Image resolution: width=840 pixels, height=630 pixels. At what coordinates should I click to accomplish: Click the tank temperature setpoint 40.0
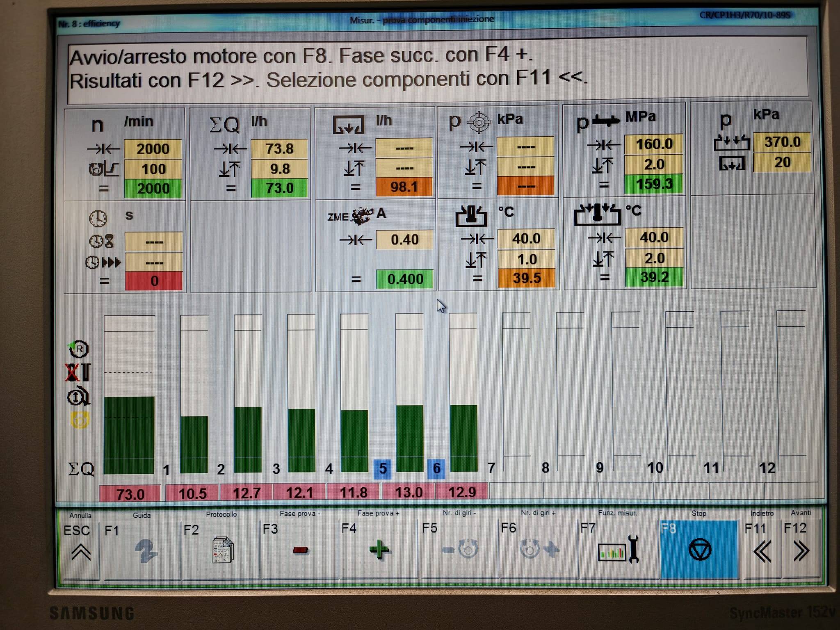526,238
